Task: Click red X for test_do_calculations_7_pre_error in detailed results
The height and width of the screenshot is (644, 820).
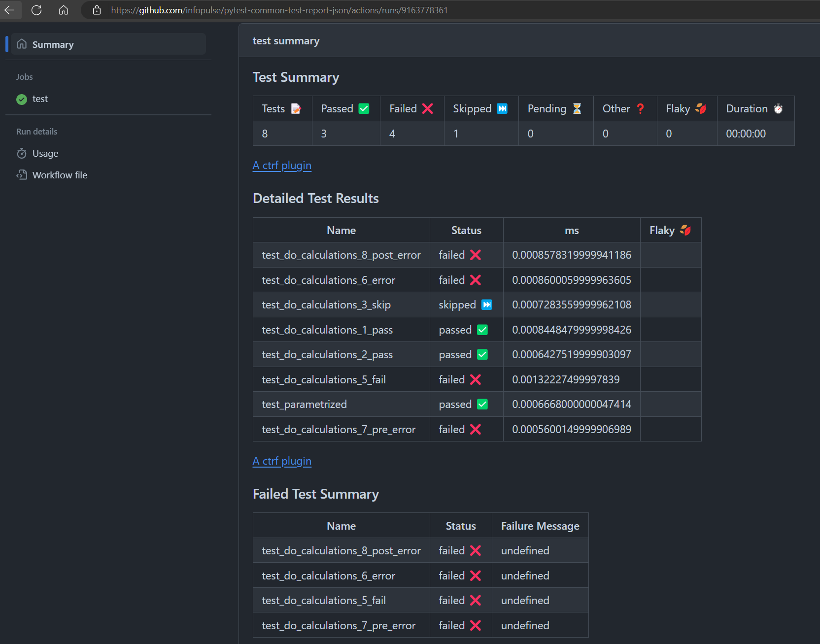Action: [476, 429]
